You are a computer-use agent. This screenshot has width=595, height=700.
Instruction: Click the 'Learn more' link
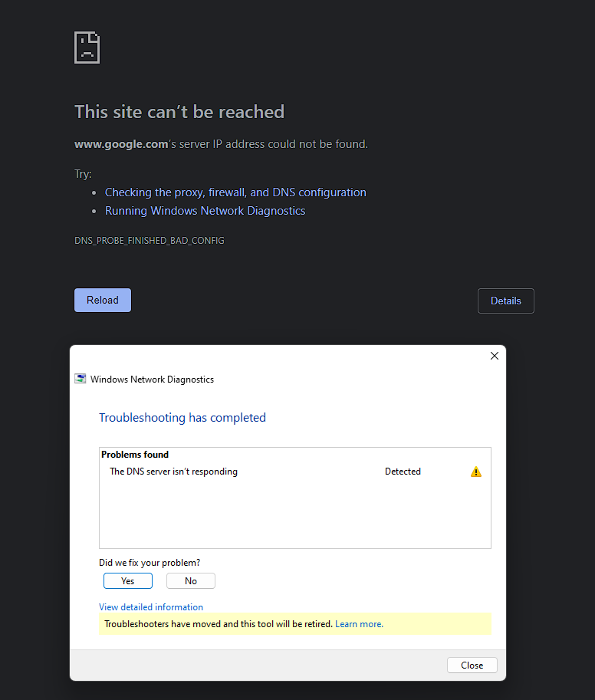tap(358, 623)
